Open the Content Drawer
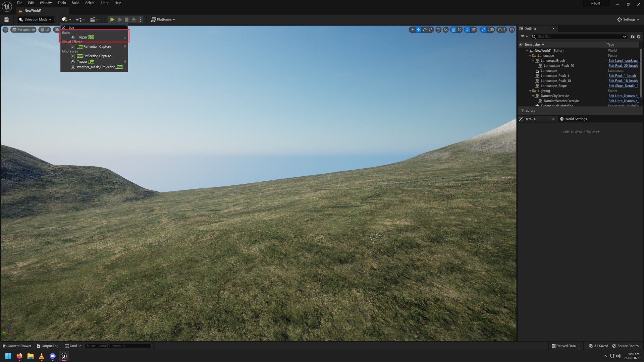The image size is (644, 362). click(x=16, y=346)
